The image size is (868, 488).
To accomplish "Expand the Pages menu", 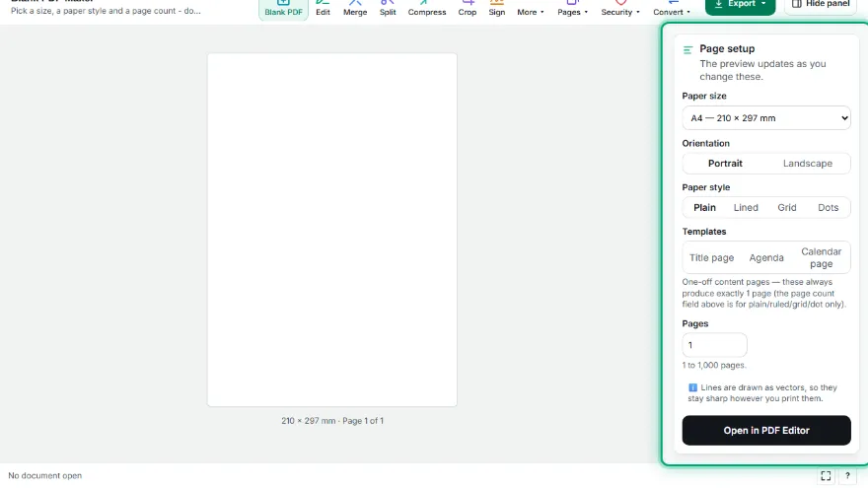I will [572, 8].
